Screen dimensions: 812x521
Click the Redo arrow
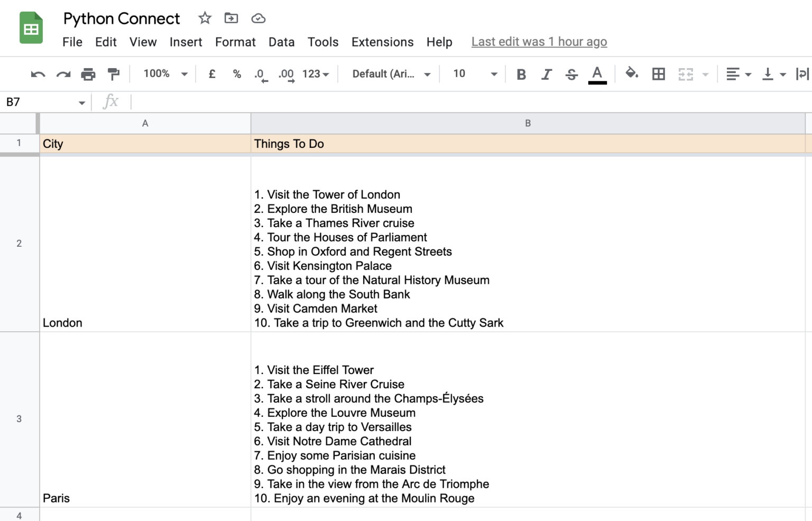click(63, 74)
